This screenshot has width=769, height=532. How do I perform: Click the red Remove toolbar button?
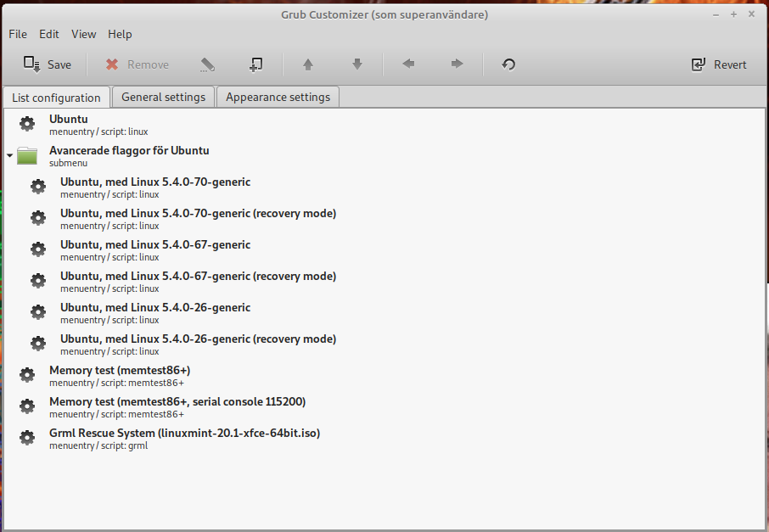(138, 64)
